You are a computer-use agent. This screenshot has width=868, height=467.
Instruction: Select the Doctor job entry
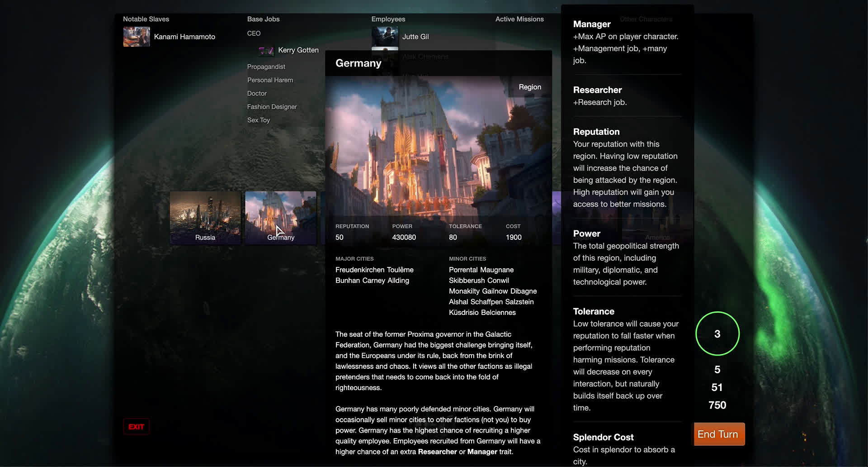pos(257,94)
